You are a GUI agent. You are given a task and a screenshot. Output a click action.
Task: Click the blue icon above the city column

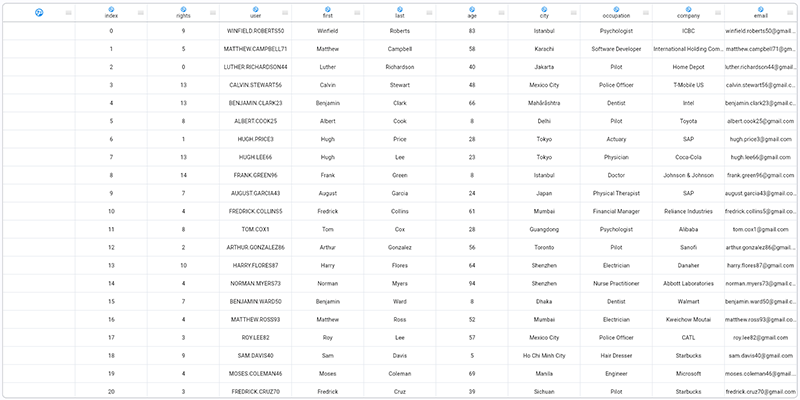pos(544,9)
